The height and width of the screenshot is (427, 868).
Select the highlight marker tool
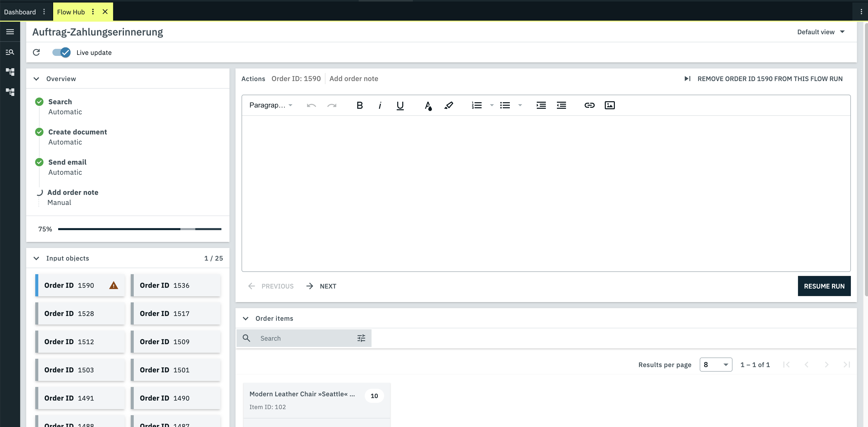(449, 105)
